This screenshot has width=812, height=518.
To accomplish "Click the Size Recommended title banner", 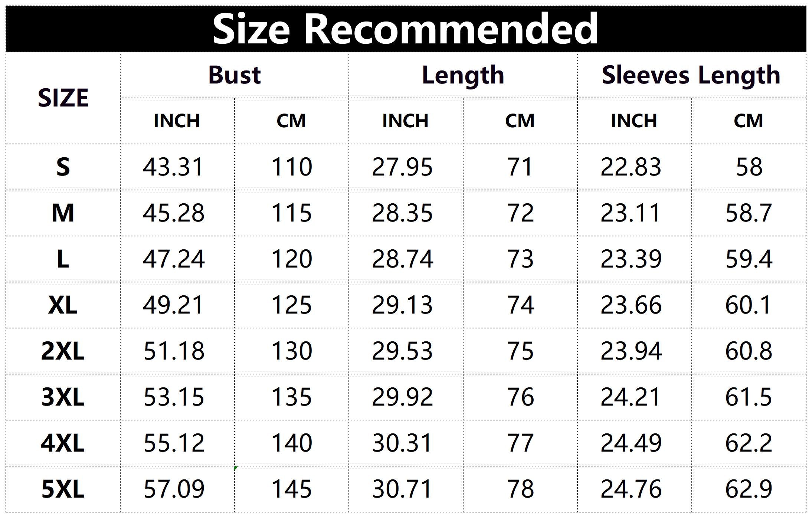I will click(x=405, y=29).
